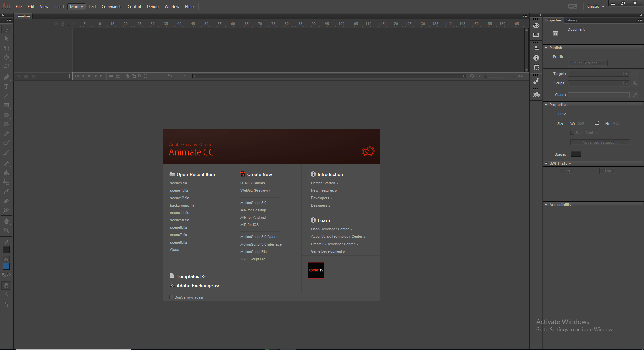The width and height of the screenshot is (644, 350).
Task: Open the Swatches panel icon
Action: 536,35
